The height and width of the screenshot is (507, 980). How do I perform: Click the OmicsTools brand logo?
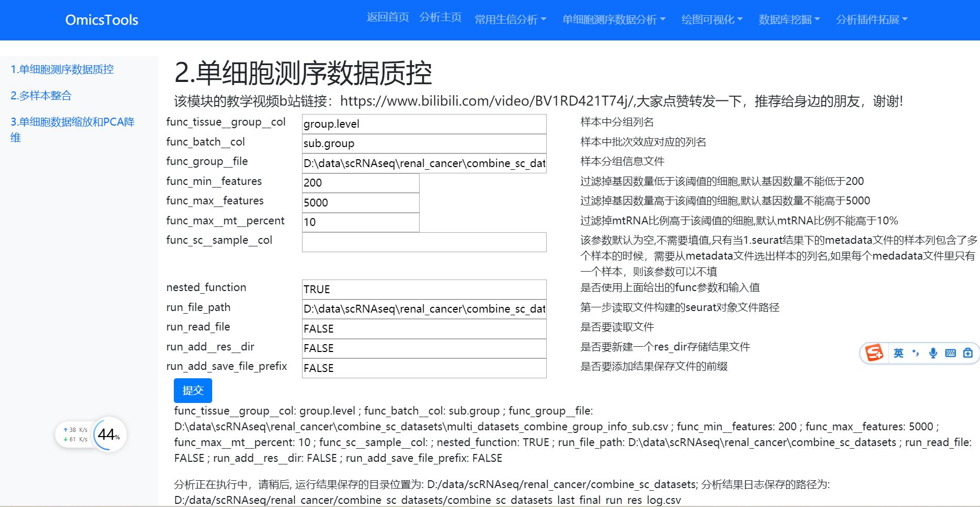[102, 20]
